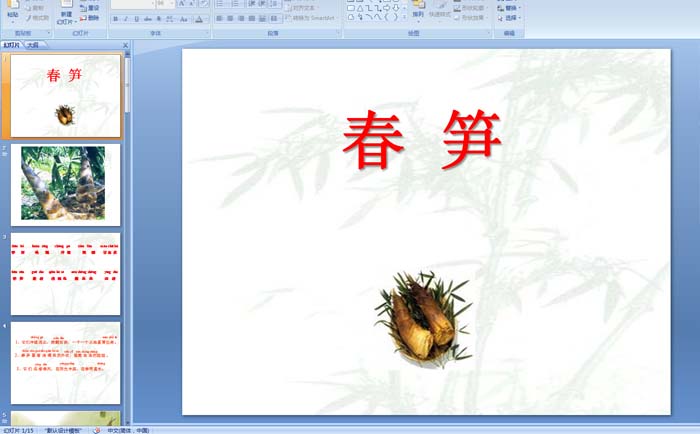Screen dimensions: 700x434
Task: Click the thumbnail pane scrollbar
Action: (128, 85)
